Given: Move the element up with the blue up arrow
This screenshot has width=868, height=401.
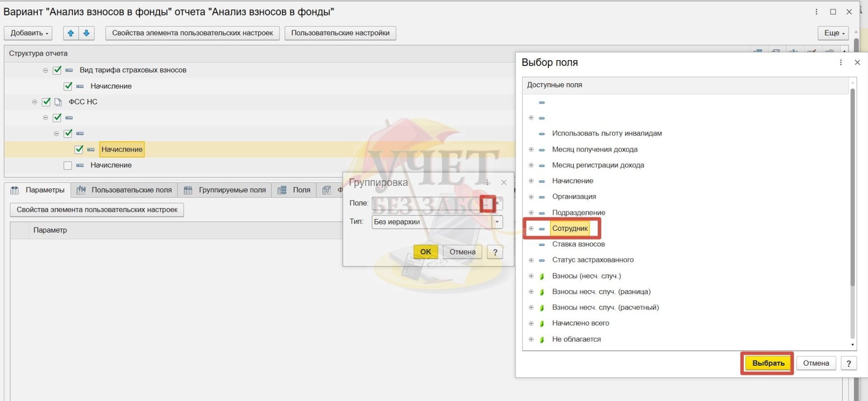Looking at the screenshot, I should click(71, 33).
